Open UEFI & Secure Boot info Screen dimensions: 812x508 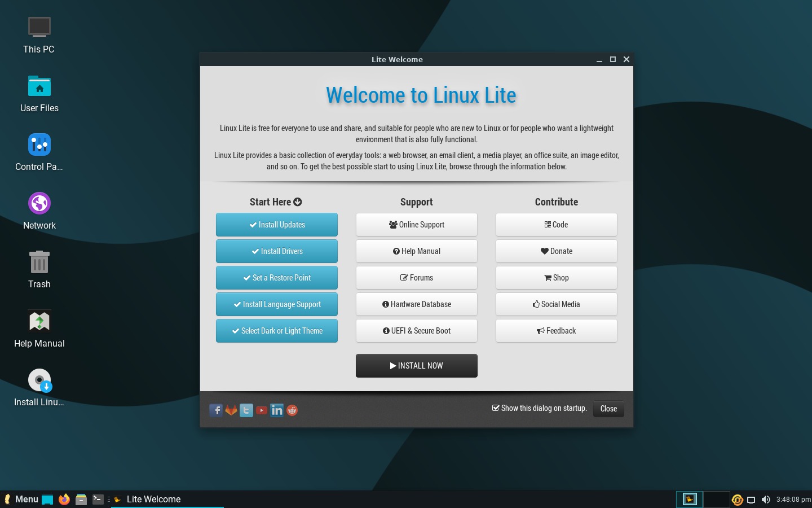pos(417,331)
